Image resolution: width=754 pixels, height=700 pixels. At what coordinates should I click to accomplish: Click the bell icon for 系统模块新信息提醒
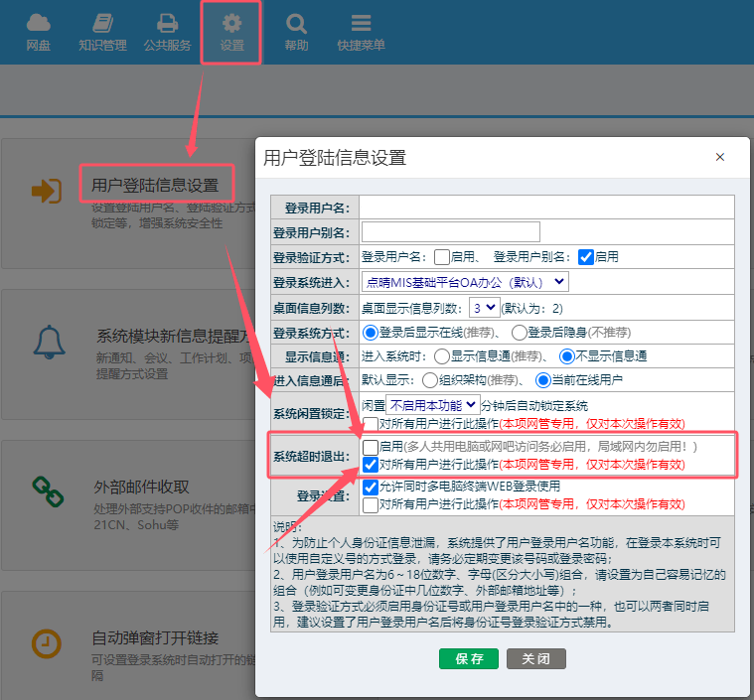pyautogui.click(x=48, y=343)
